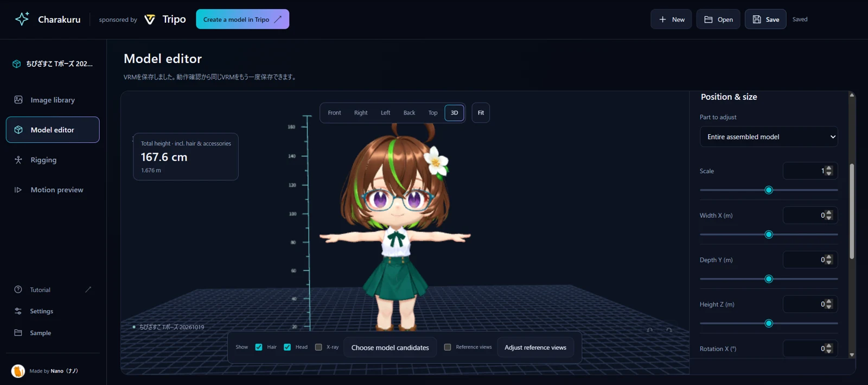Screen dimensions: 868x385
Task: Click Adjust reference views
Action: click(535, 348)
